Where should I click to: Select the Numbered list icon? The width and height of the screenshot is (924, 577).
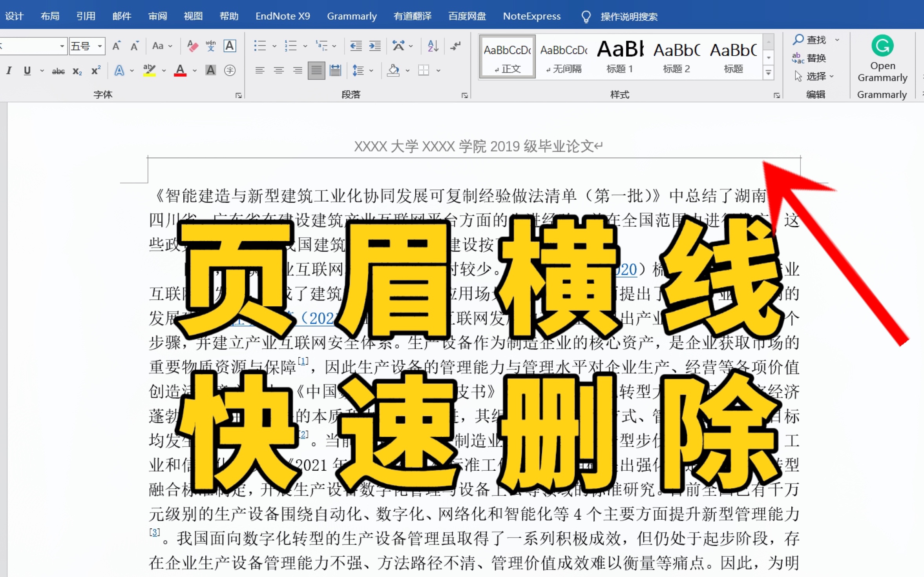tap(291, 45)
